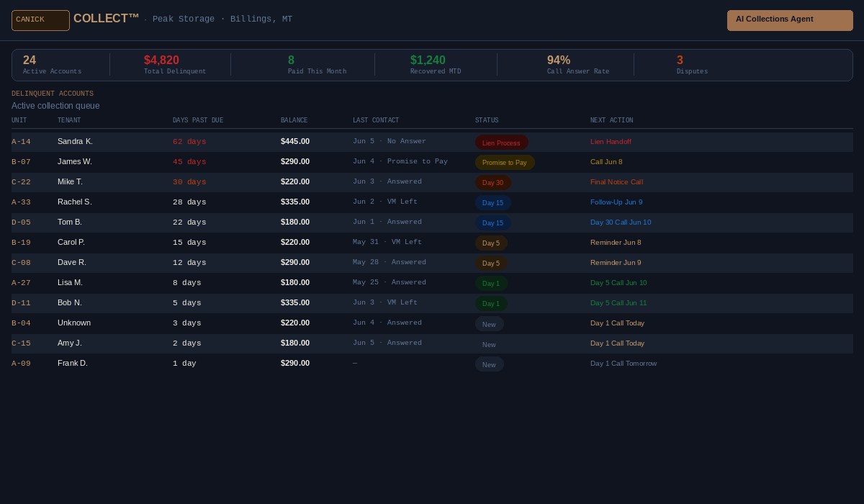The width and height of the screenshot is (864, 504).
Task: Click the $445.00 balance cell
Action: click(x=295, y=141)
